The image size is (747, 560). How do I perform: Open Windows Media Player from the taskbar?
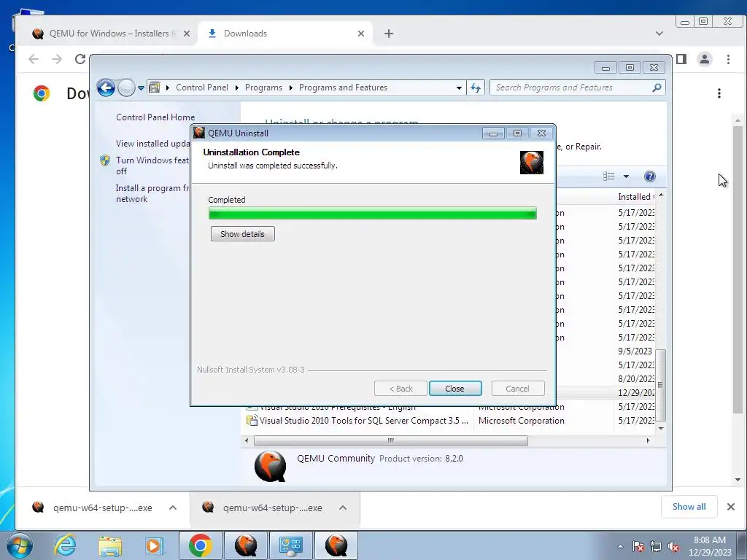click(x=154, y=545)
